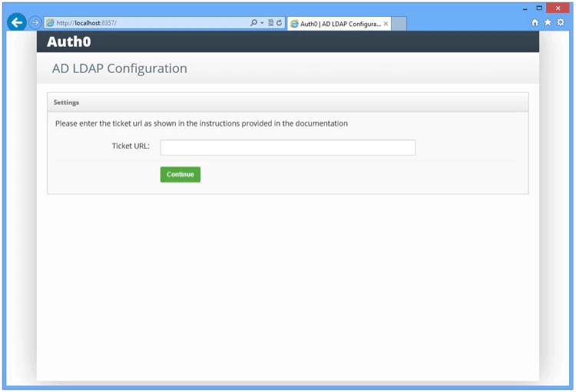
Task: Click the Ticket URL label
Action: 131,146
